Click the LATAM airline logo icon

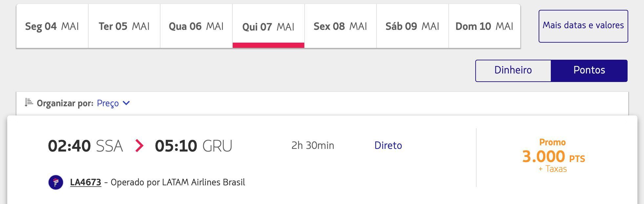point(56,182)
